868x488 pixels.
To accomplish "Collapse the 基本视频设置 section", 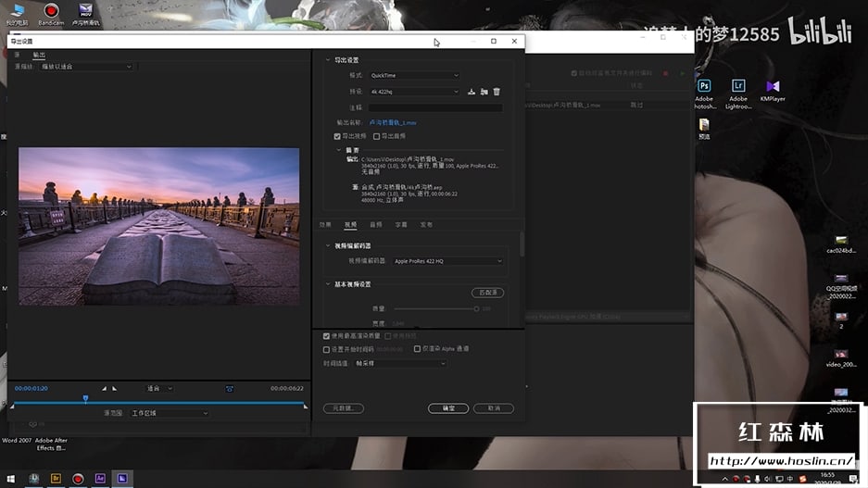I will 328,284.
